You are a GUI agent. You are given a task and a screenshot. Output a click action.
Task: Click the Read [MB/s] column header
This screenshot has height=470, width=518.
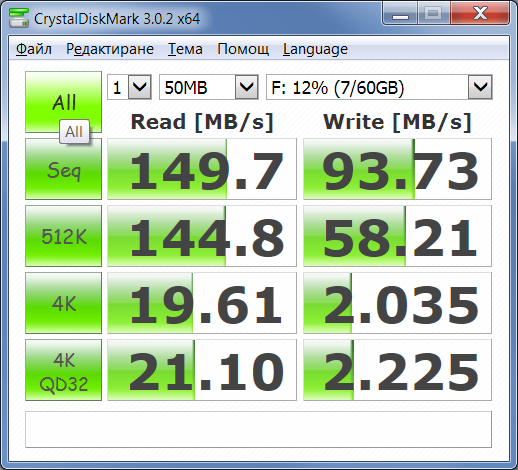[x=202, y=122]
